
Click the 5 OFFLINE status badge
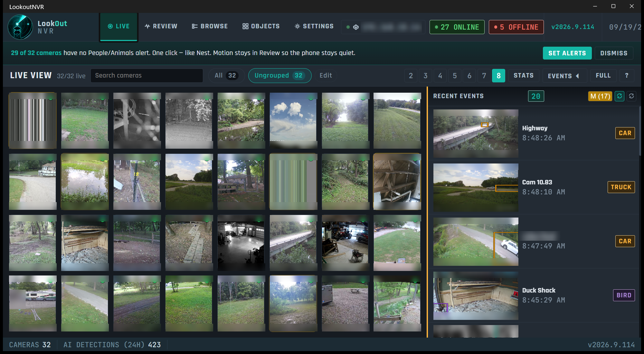pyautogui.click(x=516, y=27)
